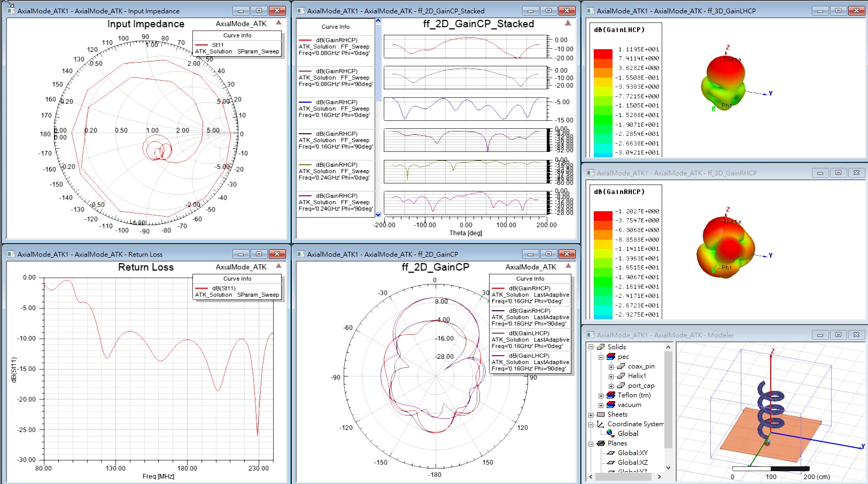Screen dimensions: 868x484
Task: Click the Coordinate Systems axis icon
Action: coord(600,424)
